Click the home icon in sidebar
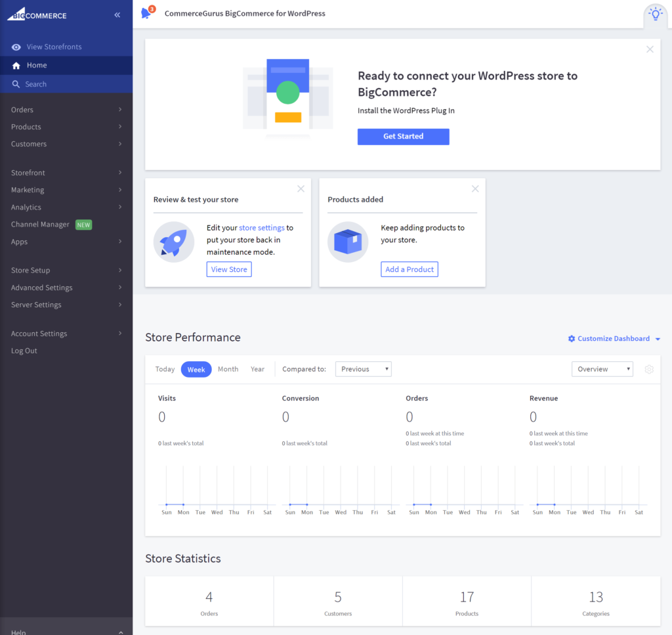This screenshot has width=672, height=635. pyautogui.click(x=16, y=66)
